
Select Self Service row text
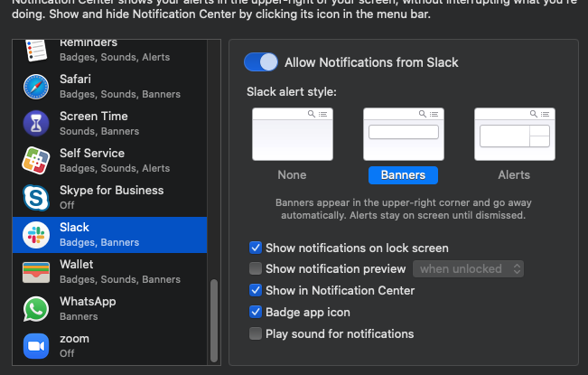pos(92,154)
